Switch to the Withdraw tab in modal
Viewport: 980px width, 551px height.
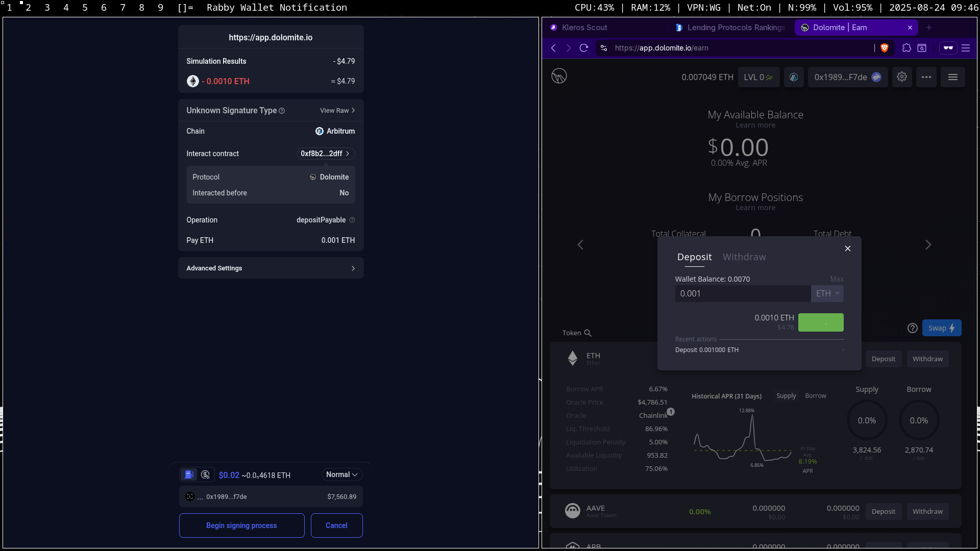point(744,257)
